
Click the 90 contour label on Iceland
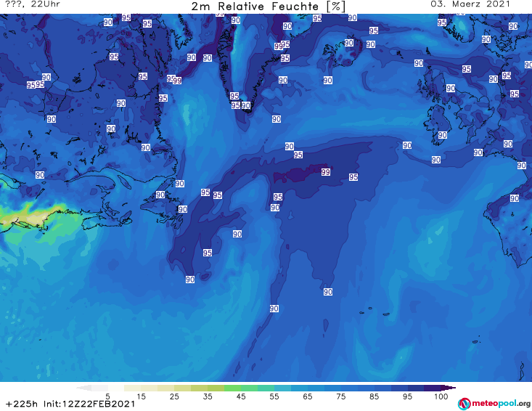349,43
